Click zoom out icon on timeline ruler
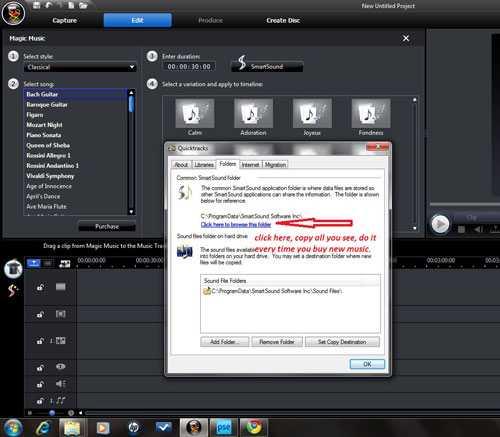 click(30, 413)
